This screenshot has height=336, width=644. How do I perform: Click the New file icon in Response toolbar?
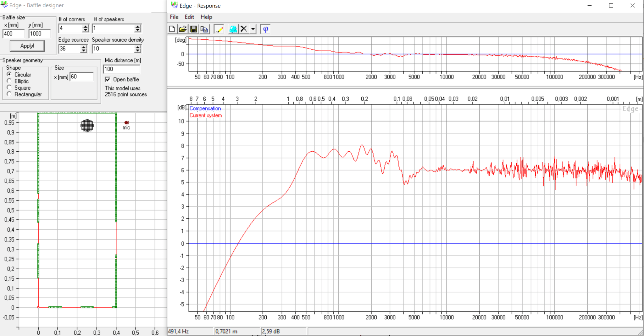point(172,29)
